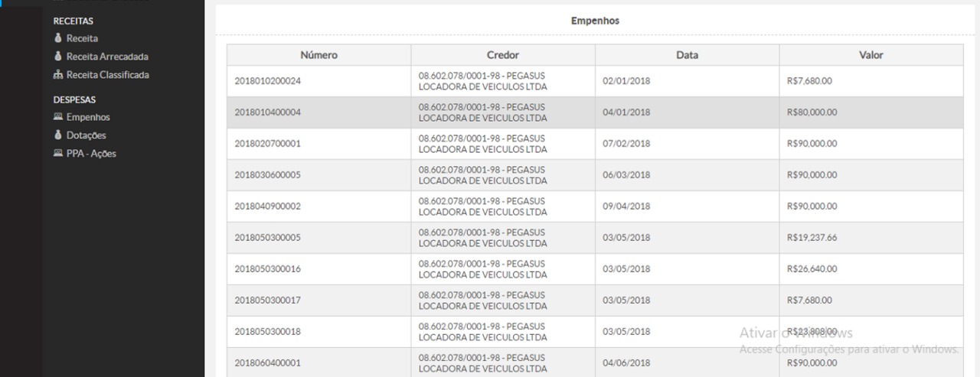The image size is (980, 377).
Task: Open the PPA - Ações menu entry
Action: pyautogui.click(x=91, y=154)
